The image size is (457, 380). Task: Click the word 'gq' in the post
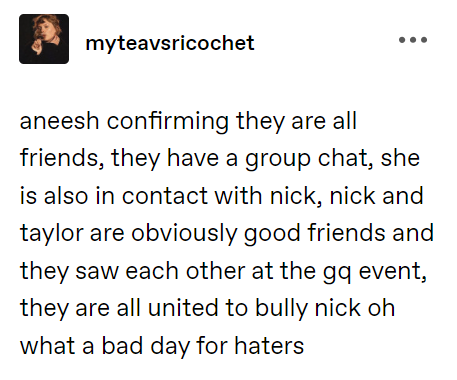337,273
